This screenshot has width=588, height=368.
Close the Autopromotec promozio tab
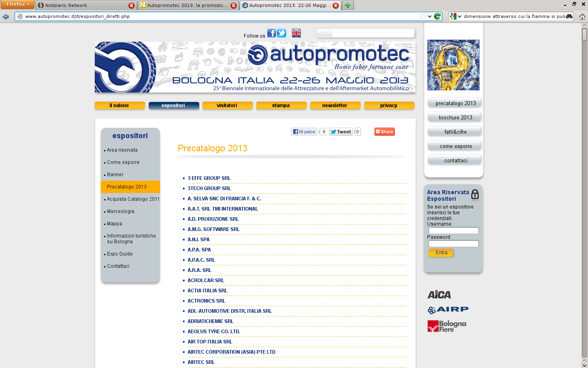pos(234,5)
